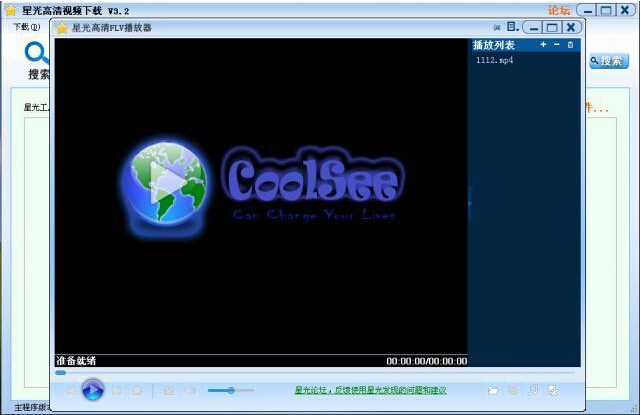The height and width of the screenshot is (415, 642).
Task: Mute the audio via the speaker icon
Action: pyautogui.click(x=190, y=390)
